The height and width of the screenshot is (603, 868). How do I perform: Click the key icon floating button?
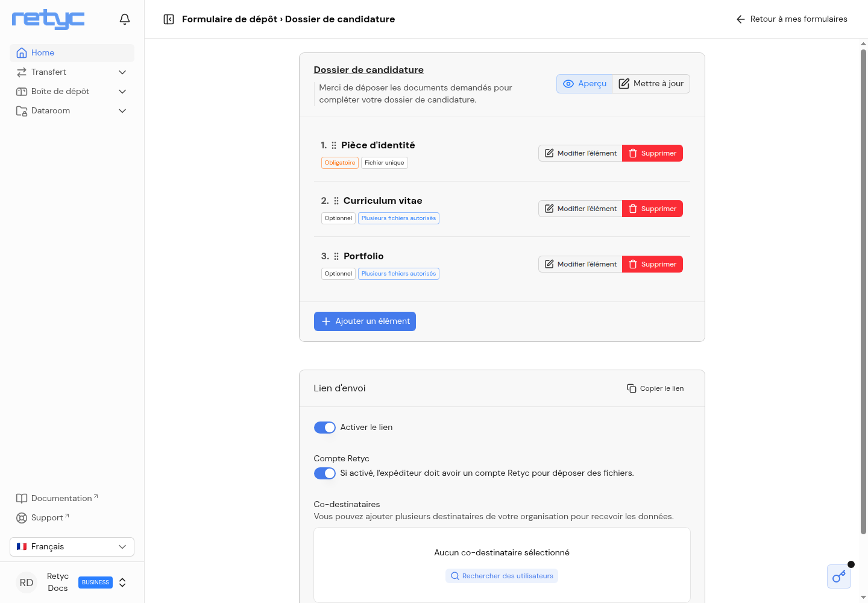point(839,576)
